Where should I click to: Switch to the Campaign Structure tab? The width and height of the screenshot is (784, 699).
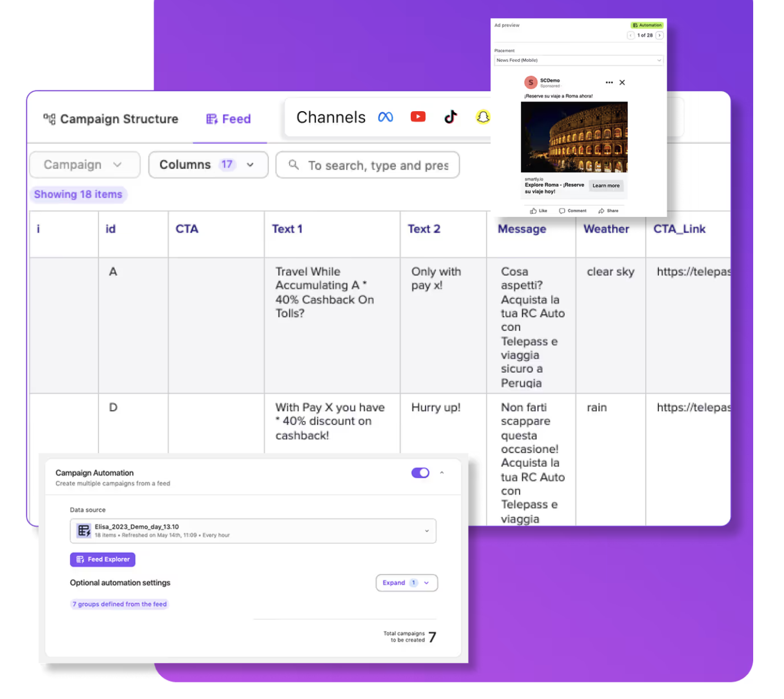click(111, 119)
